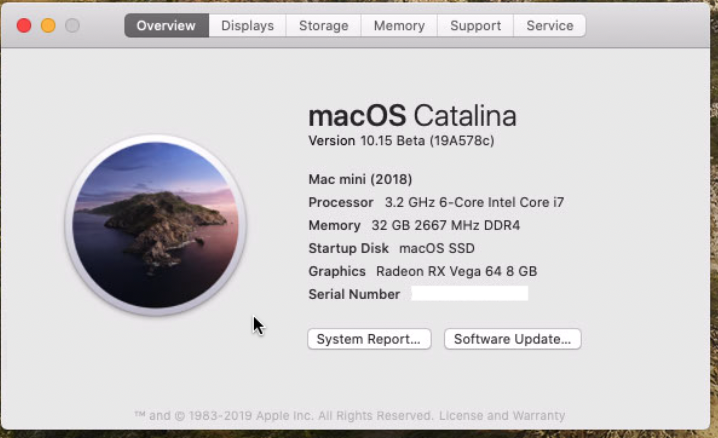Click the macOS Catalina island icon
The width and height of the screenshot is (718, 438).
[156, 225]
